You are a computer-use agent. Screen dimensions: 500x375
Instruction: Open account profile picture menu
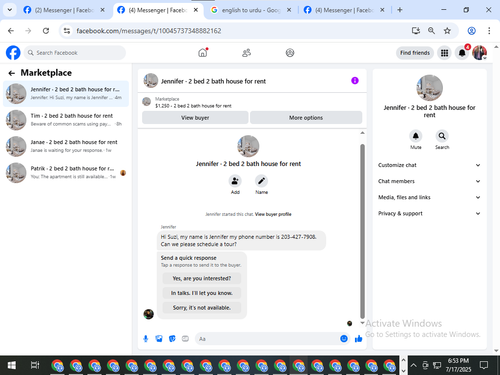480,53
